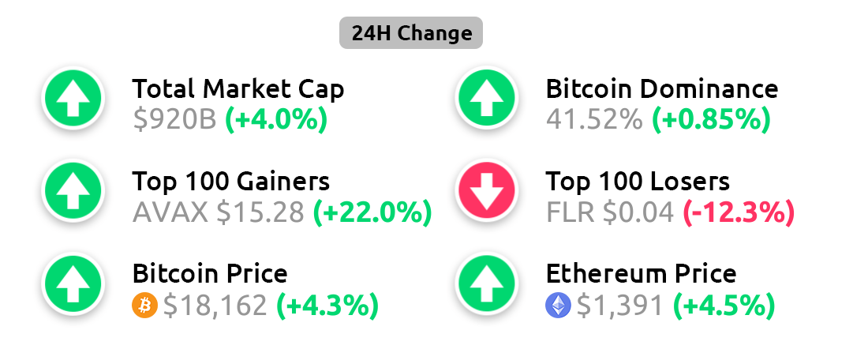
Task: Click the green up arrow beside Total Market Cap
Action: pyautogui.click(x=73, y=97)
